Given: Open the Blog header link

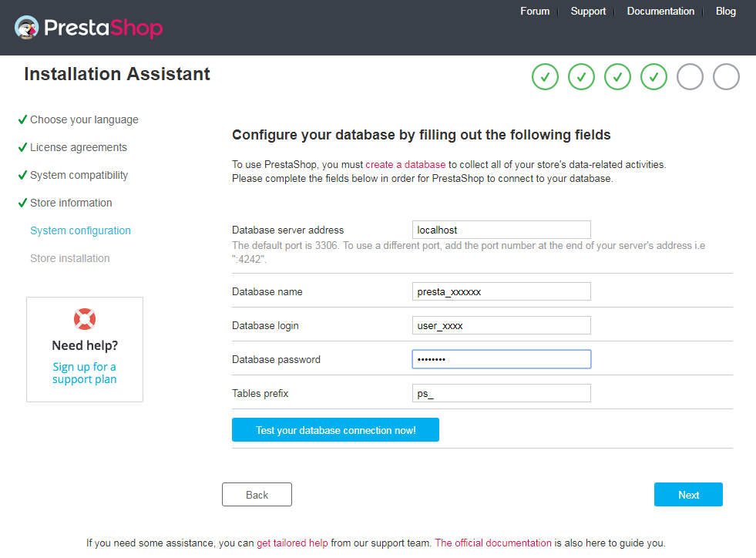Looking at the screenshot, I should coord(726,11).
